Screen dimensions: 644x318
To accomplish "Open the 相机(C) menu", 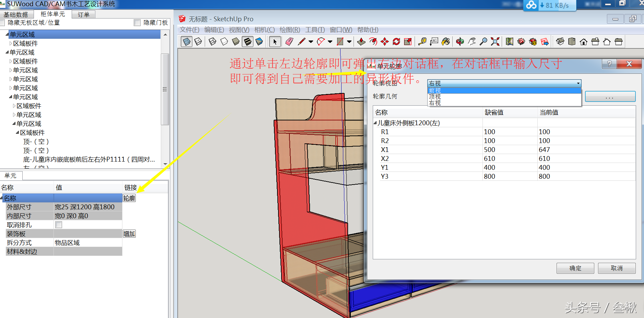I will tap(264, 30).
